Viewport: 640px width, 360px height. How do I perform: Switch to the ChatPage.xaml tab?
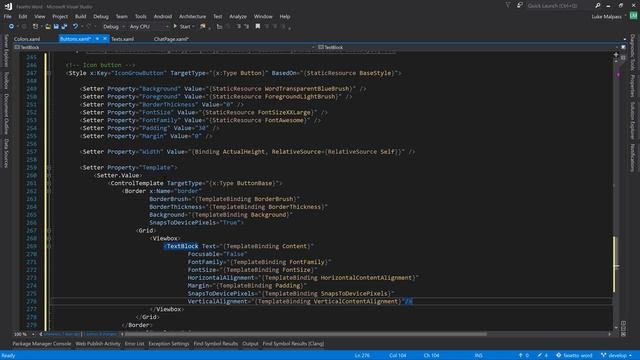(171, 39)
